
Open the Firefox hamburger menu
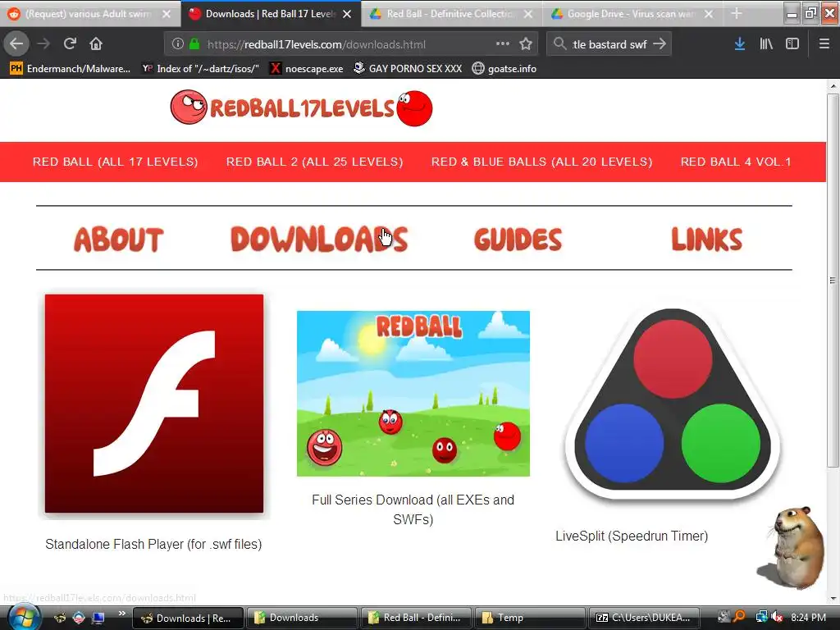click(x=824, y=44)
